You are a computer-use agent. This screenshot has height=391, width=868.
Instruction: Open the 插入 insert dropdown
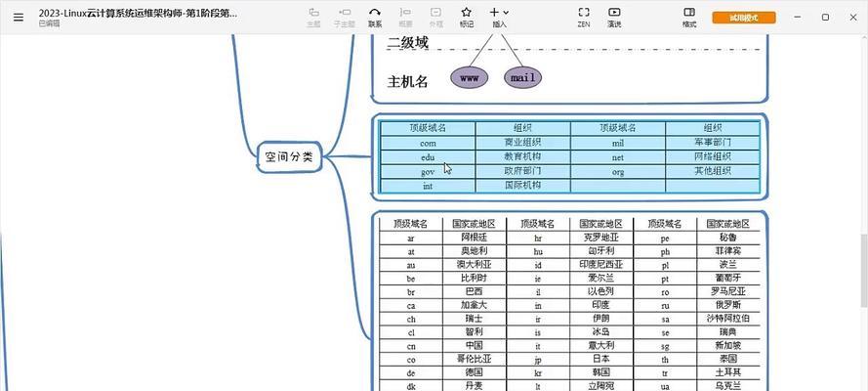499,18
